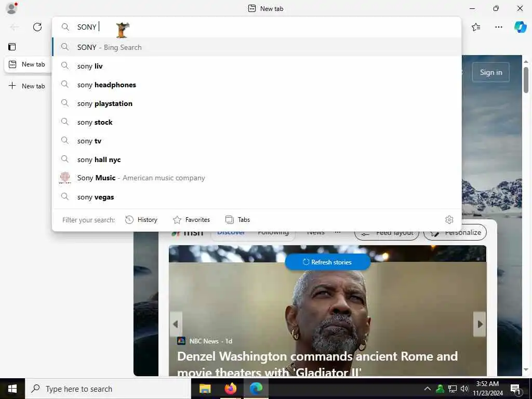The width and height of the screenshot is (532, 399).
Task: Toggle the vertical tabs pane icon
Action: 12,47
